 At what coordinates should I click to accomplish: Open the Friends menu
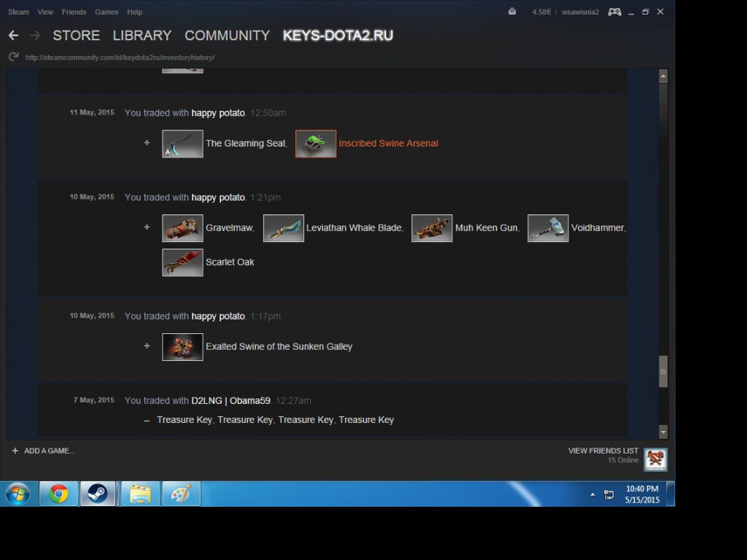[x=74, y=12]
